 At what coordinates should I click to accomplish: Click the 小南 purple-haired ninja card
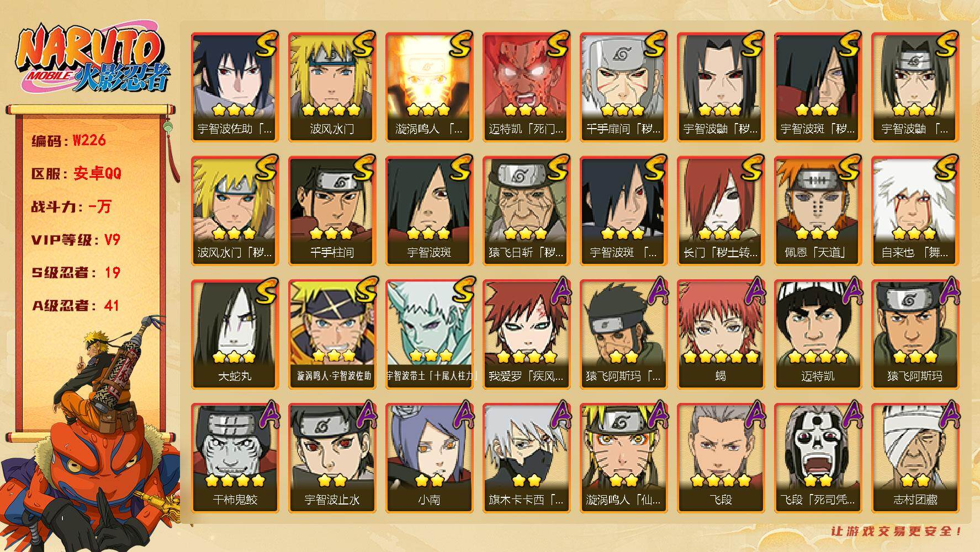[429, 458]
